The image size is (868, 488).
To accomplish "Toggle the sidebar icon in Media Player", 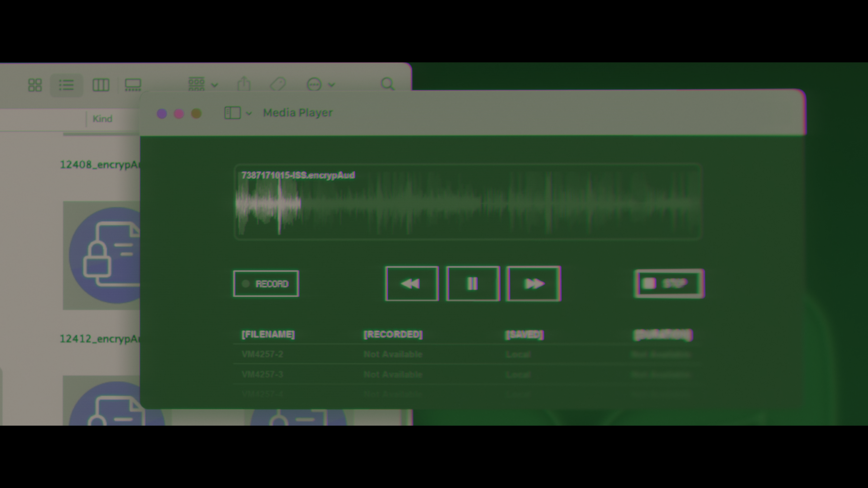I will (x=233, y=113).
